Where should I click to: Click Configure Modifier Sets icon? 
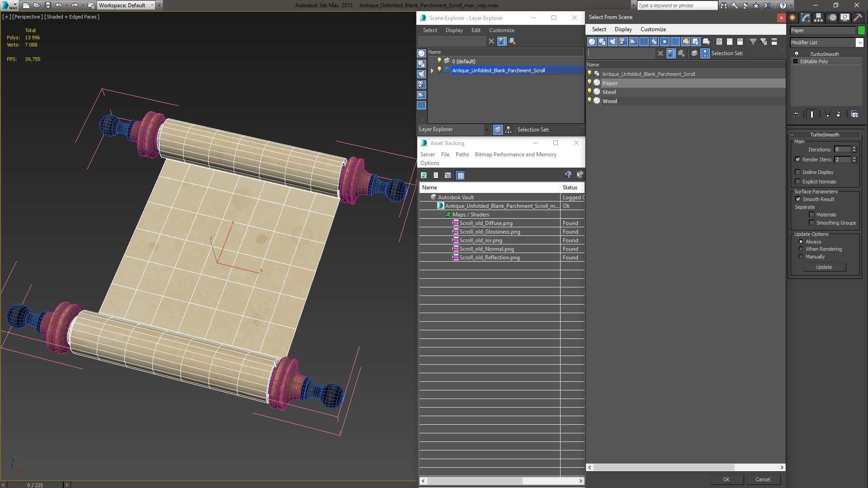coord(854,114)
